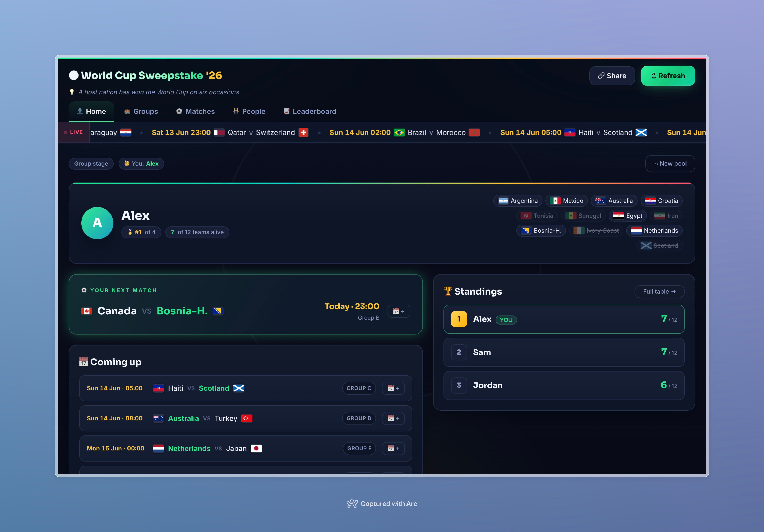Click the Australia team chip
764x532 pixels.
[614, 201]
